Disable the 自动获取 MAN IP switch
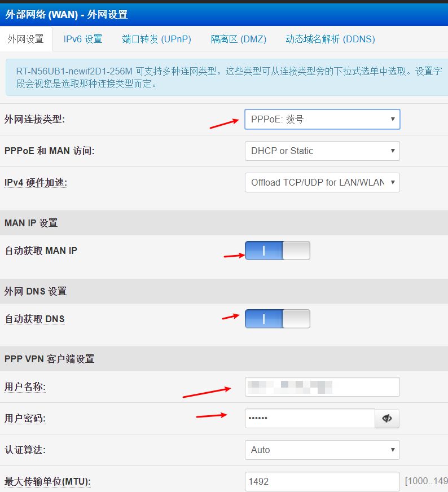The image size is (448, 492). coord(277,251)
